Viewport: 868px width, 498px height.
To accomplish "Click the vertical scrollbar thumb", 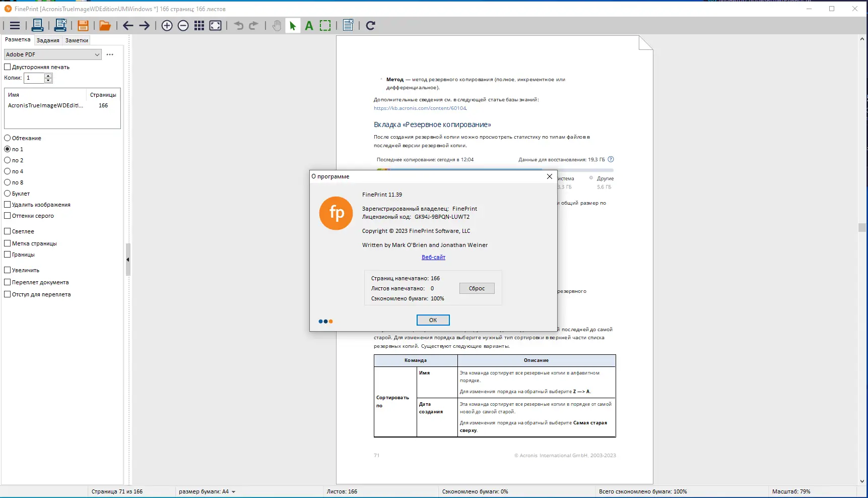I will click(862, 227).
